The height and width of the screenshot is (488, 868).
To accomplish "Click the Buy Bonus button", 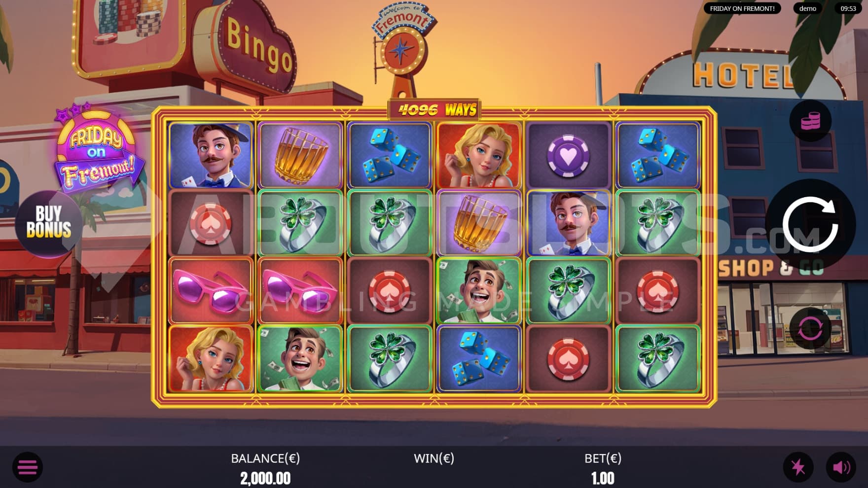I will [x=48, y=222].
